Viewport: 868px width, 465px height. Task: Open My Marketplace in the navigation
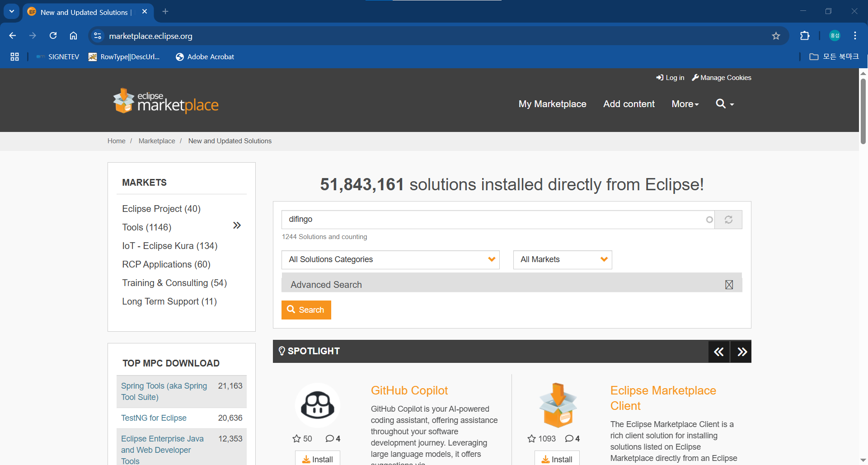(552, 104)
